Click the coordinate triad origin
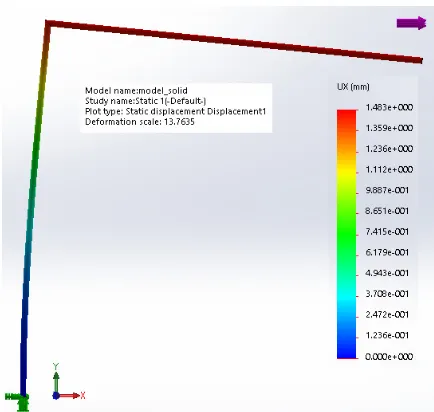Viewport: 434px width, 412px height. 56,396
